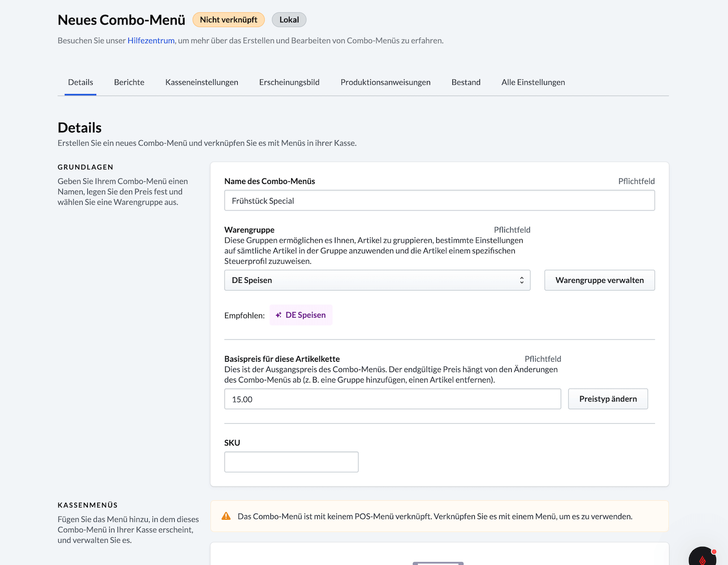728x565 pixels.
Task: Click the Basispreis field showing 15.00
Action: pyautogui.click(x=393, y=399)
